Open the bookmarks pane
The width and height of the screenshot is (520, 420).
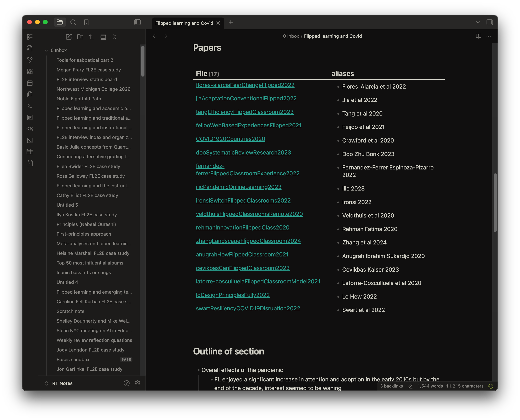coord(86,22)
